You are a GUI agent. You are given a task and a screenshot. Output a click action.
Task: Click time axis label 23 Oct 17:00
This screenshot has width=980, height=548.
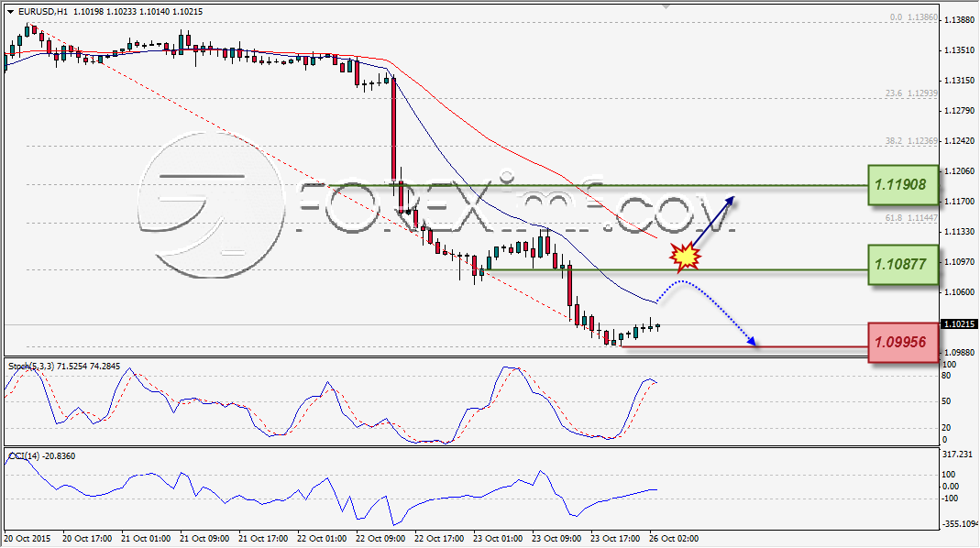[x=616, y=538]
